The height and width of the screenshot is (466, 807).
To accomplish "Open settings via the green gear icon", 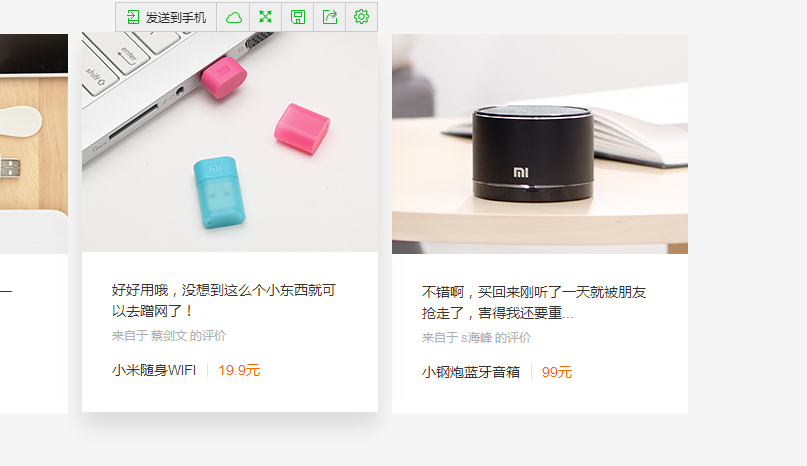I will coord(361,17).
